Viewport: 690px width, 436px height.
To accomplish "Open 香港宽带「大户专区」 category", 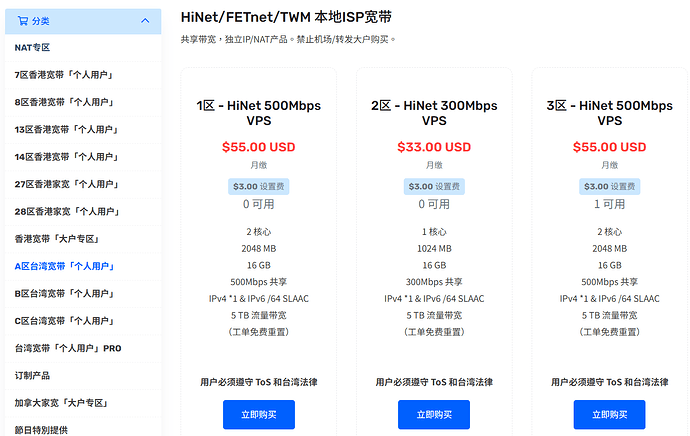I will point(83,239).
